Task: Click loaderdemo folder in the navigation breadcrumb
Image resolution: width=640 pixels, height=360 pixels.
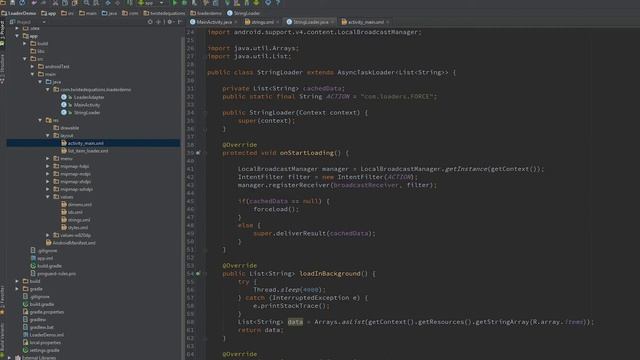Action: pyautogui.click(x=206, y=13)
